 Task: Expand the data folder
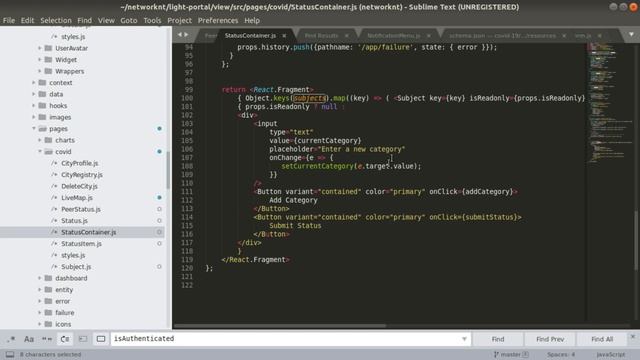33,94
